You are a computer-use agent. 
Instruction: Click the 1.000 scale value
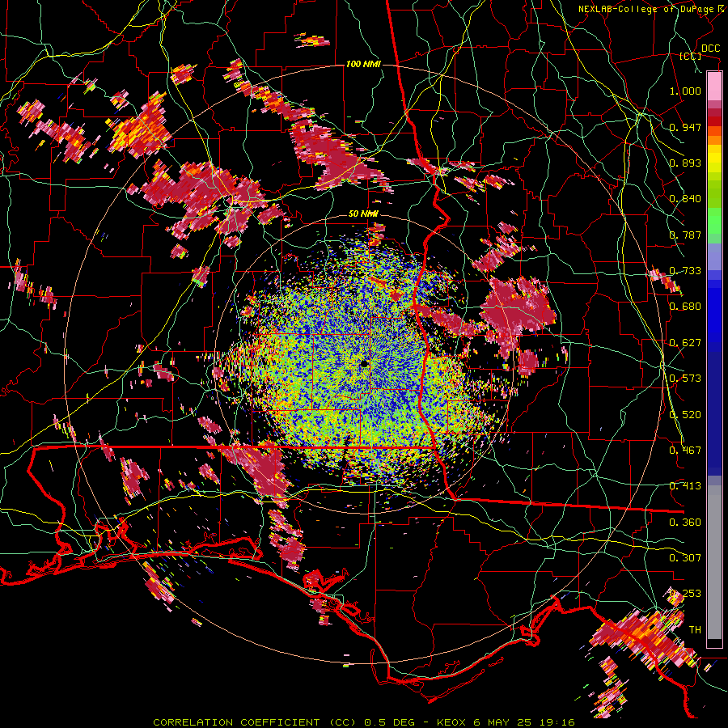[685, 91]
